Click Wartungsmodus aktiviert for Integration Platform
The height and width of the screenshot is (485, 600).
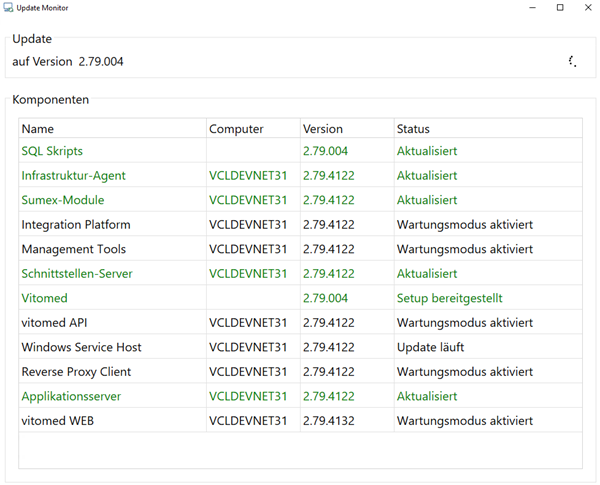click(x=465, y=224)
